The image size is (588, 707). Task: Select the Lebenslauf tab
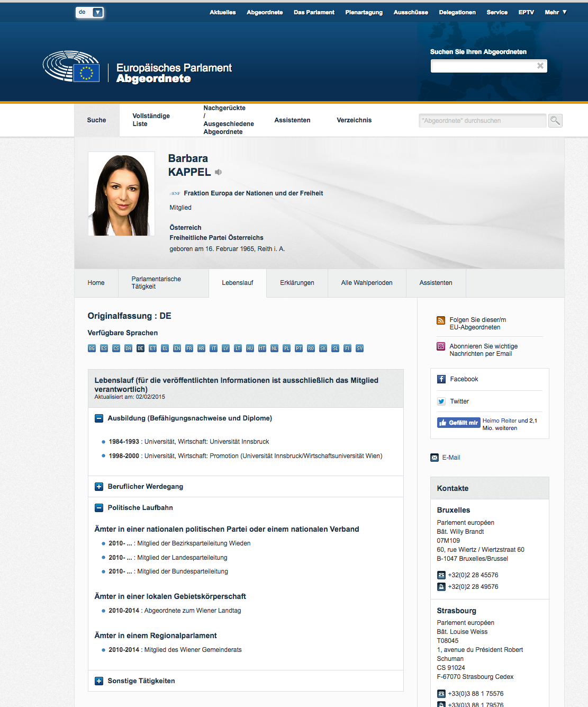tap(238, 283)
